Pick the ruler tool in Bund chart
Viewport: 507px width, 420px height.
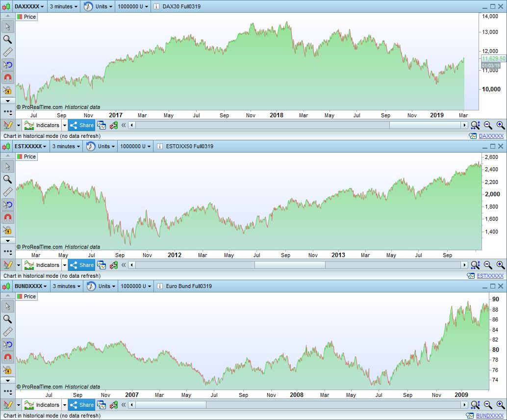point(8,332)
